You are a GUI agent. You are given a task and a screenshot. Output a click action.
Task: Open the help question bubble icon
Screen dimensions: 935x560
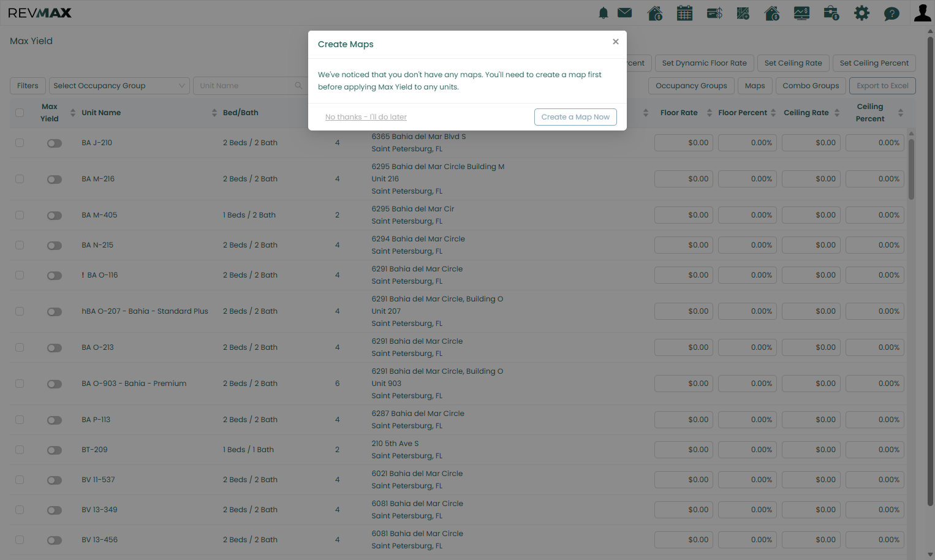(x=891, y=13)
